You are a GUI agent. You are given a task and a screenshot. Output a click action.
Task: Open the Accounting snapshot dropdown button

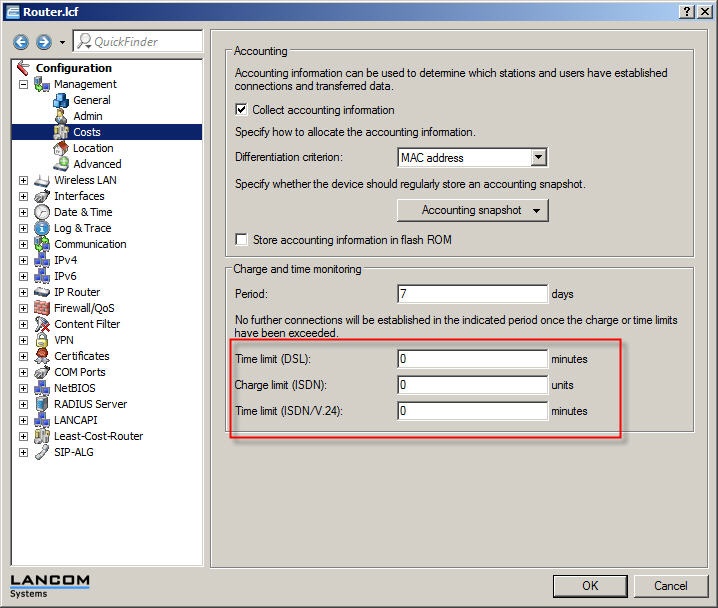click(473, 210)
